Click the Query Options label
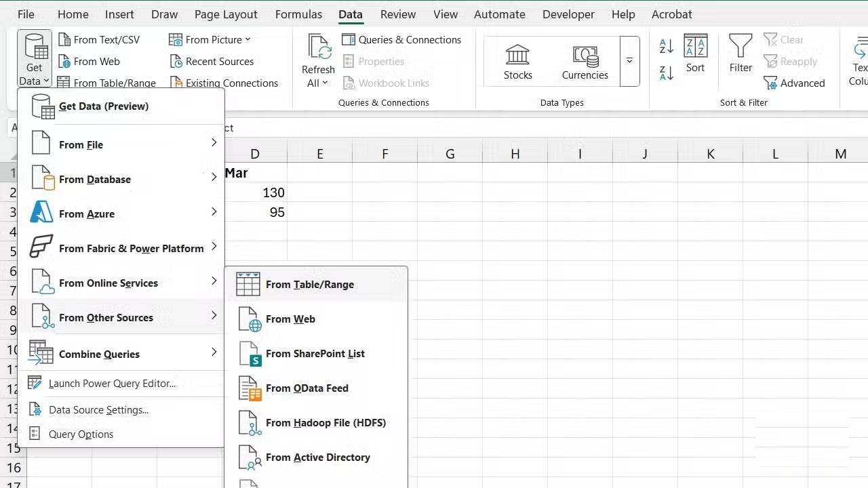This screenshot has height=488, width=868. click(x=81, y=434)
